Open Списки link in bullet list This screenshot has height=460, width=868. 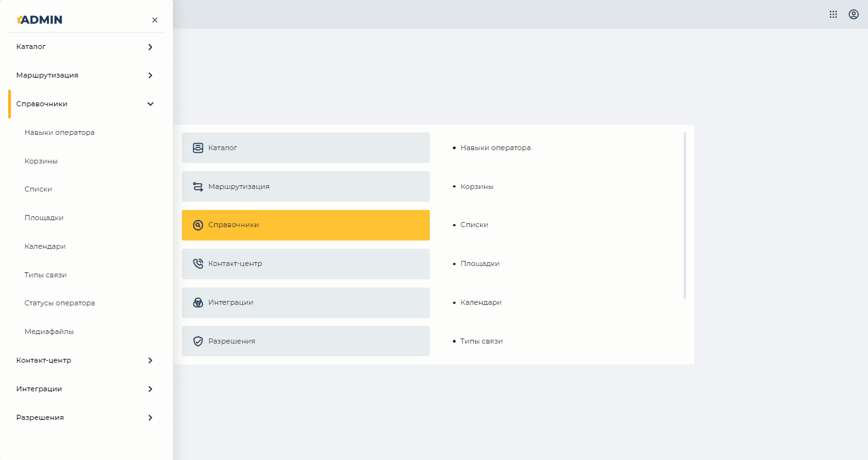[x=474, y=225]
